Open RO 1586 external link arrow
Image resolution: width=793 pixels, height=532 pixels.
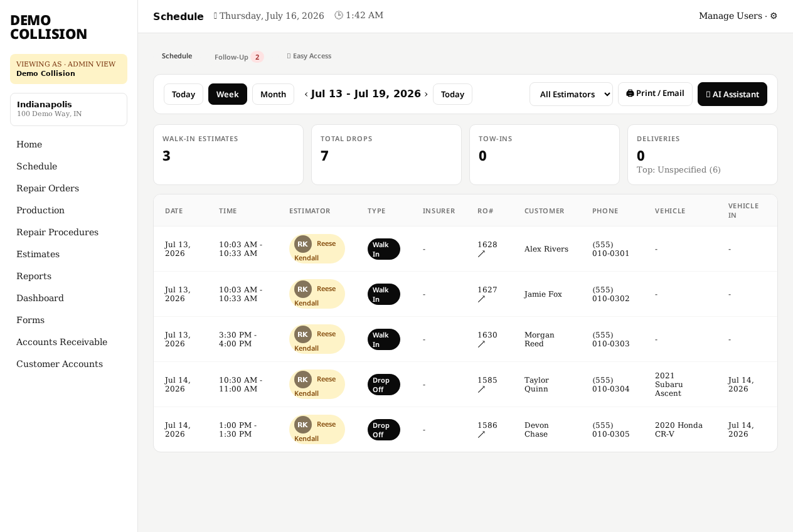(x=481, y=435)
